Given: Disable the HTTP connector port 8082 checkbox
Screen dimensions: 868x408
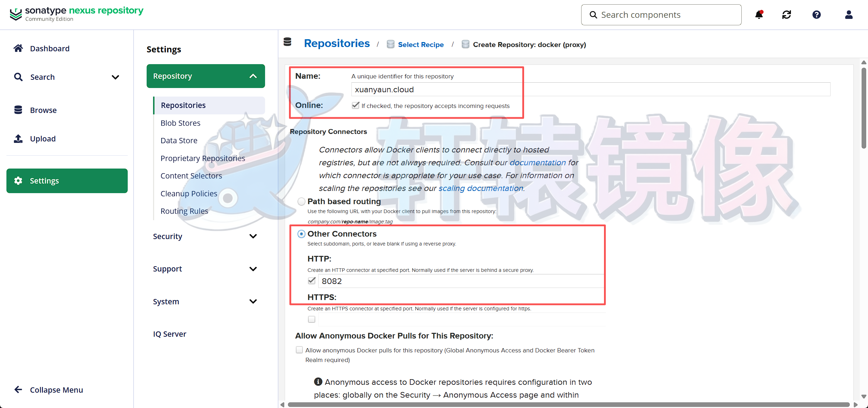Looking at the screenshot, I should pyautogui.click(x=311, y=281).
